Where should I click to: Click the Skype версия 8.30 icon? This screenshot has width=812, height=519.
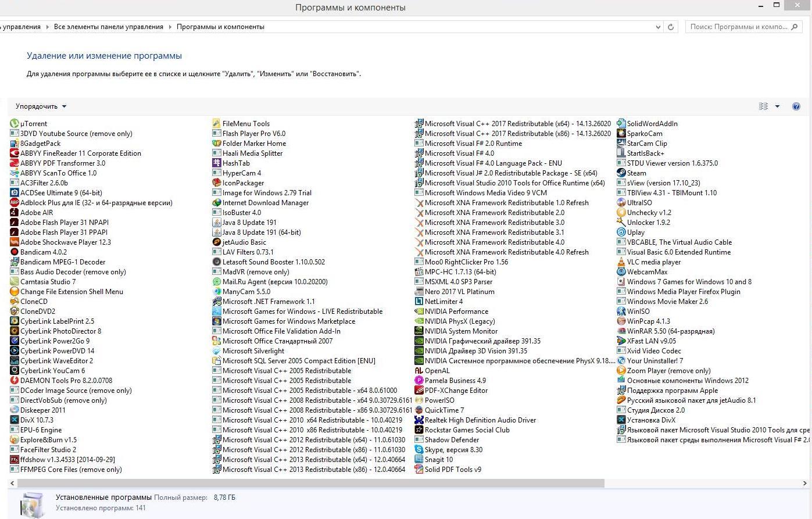pos(419,449)
